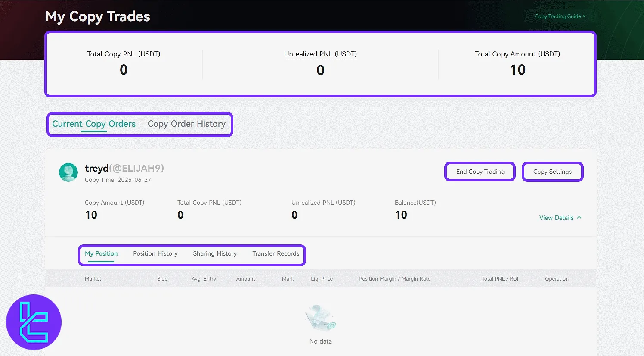Click the Side column header
Screen dimensions: 644x356
(162, 279)
